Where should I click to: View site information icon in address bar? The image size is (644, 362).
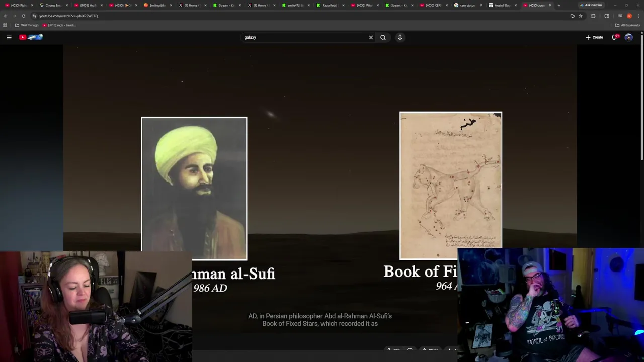[34, 16]
